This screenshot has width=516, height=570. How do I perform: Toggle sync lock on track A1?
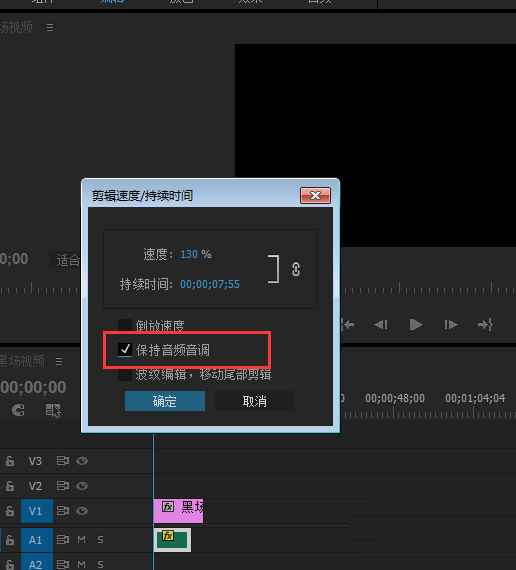point(63,539)
